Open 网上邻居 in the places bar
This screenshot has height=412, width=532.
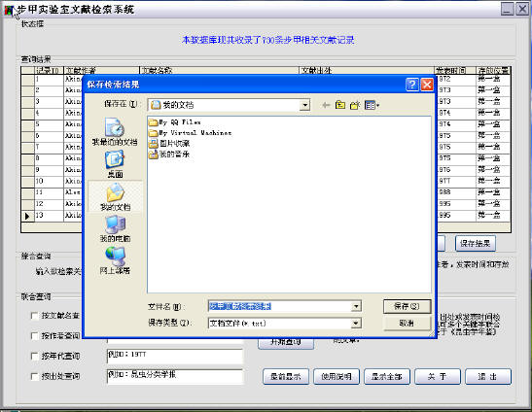(115, 260)
